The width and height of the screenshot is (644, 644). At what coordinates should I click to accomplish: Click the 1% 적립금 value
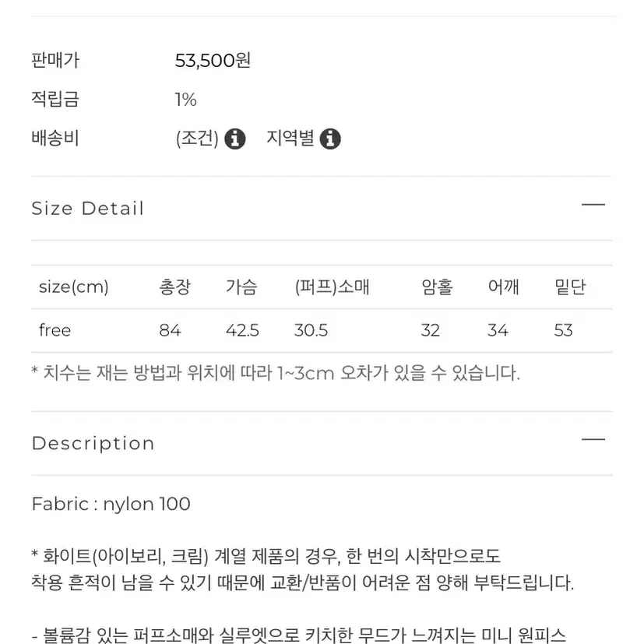(185, 100)
